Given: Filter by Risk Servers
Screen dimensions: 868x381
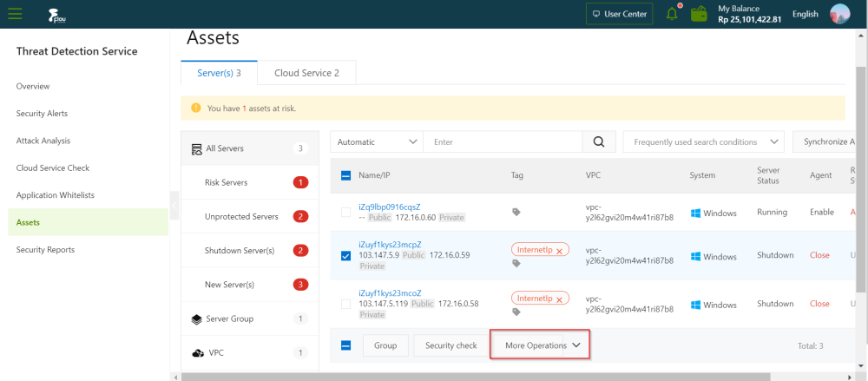Looking at the screenshot, I should (x=250, y=183).
